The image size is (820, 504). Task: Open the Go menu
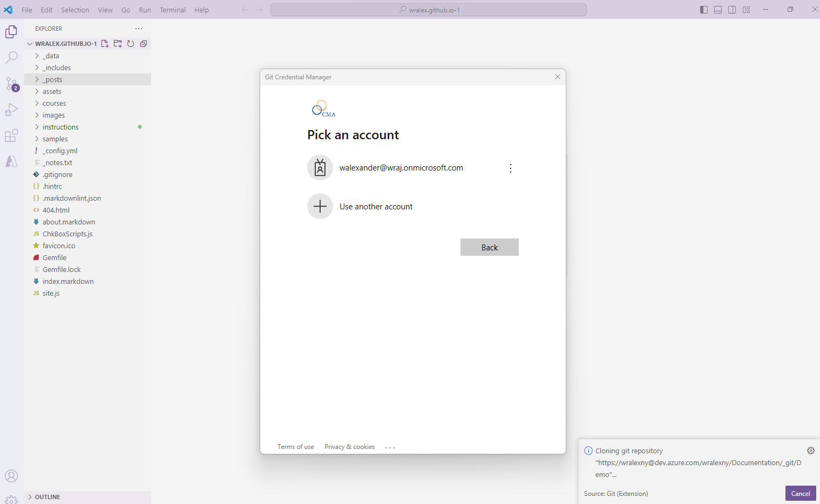click(126, 10)
